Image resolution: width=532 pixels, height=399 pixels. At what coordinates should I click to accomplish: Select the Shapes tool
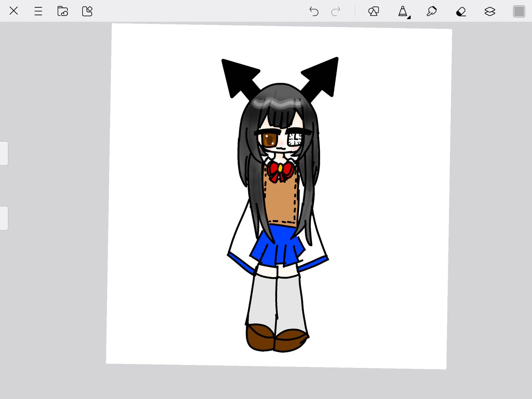374,11
